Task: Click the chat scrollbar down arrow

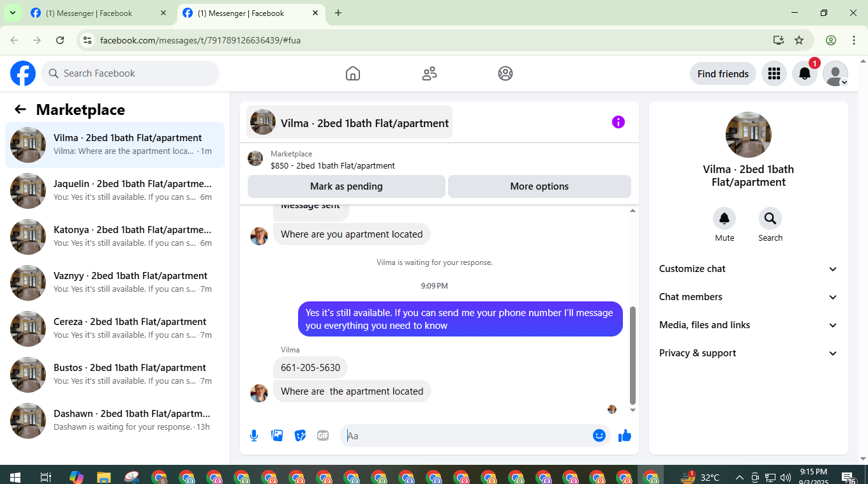Action: point(632,410)
